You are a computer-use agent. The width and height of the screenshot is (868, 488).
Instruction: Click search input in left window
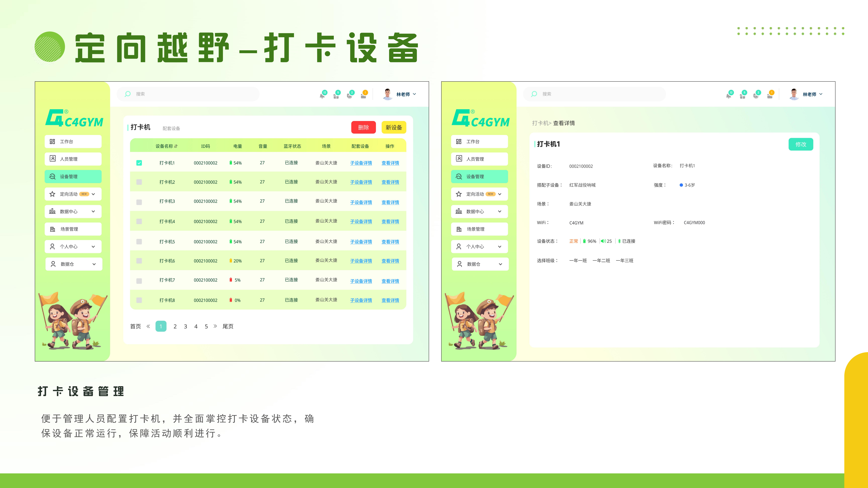[x=188, y=94]
